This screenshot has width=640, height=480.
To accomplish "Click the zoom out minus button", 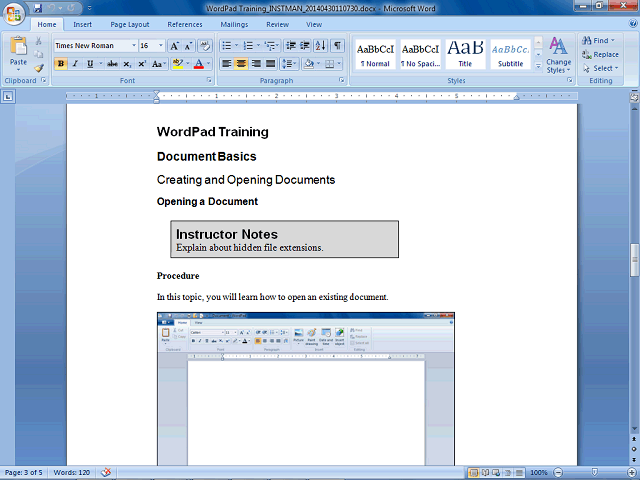I will tap(558, 473).
